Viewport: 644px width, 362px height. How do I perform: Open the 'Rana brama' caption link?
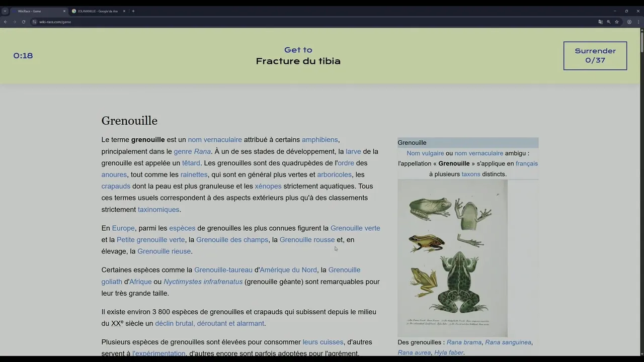pos(464,342)
